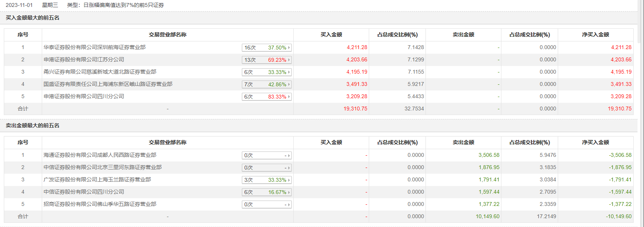Click 申港证券四川分公司 in buy table

tap(84, 97)
